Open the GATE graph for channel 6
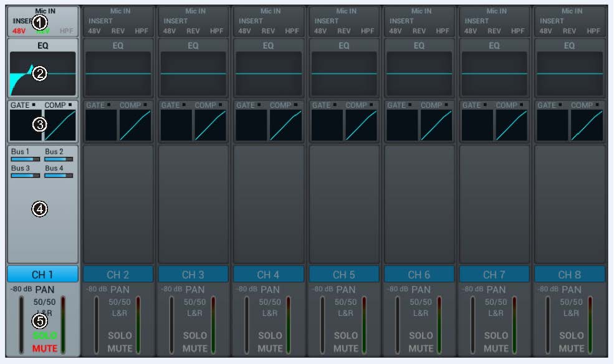614x364 pixels. pyautogui.click(x=402, y=125)
